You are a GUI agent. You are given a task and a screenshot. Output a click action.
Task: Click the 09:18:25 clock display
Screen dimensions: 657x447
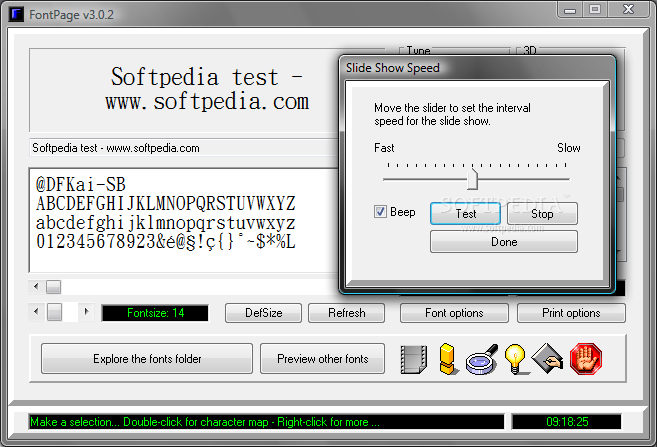pyautogui.click(x=567, y=421)
